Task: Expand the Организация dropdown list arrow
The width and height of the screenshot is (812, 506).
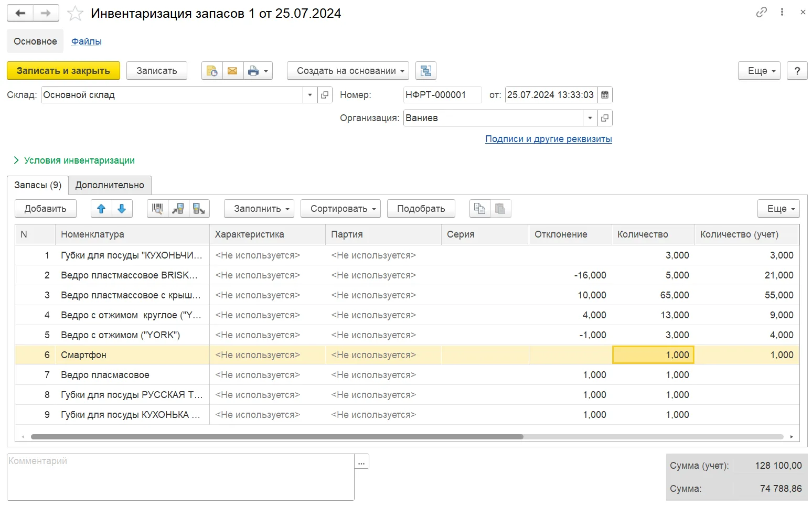Action: [x=590, y=118]
